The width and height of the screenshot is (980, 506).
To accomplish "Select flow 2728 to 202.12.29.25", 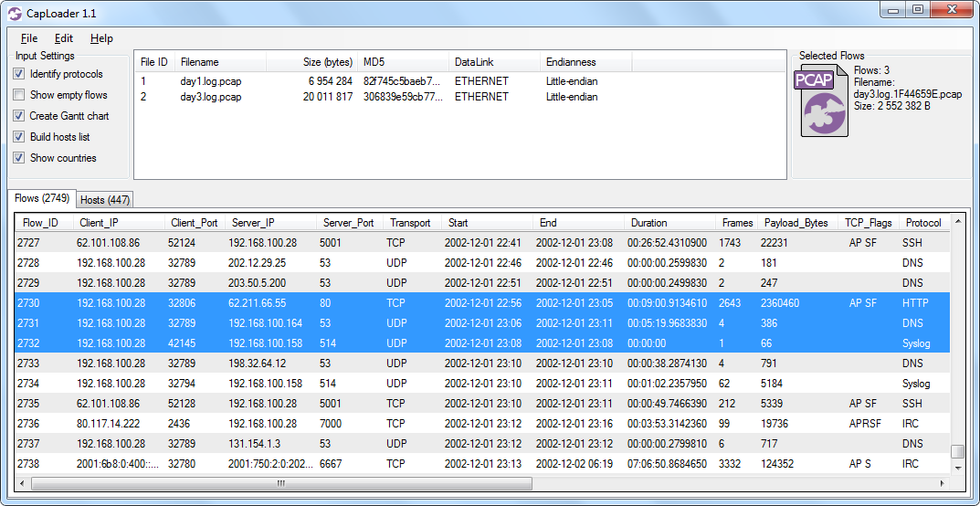I will [x=482, y=263].
